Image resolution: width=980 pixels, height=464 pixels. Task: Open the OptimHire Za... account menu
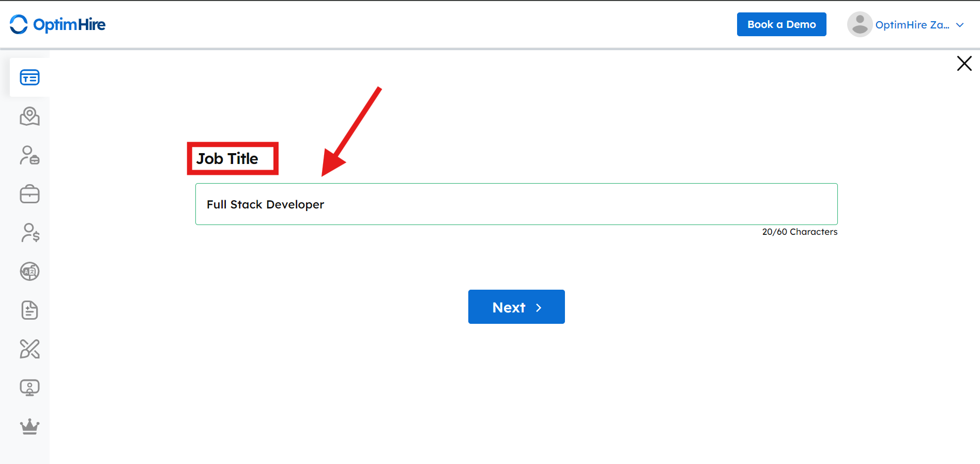912,25
